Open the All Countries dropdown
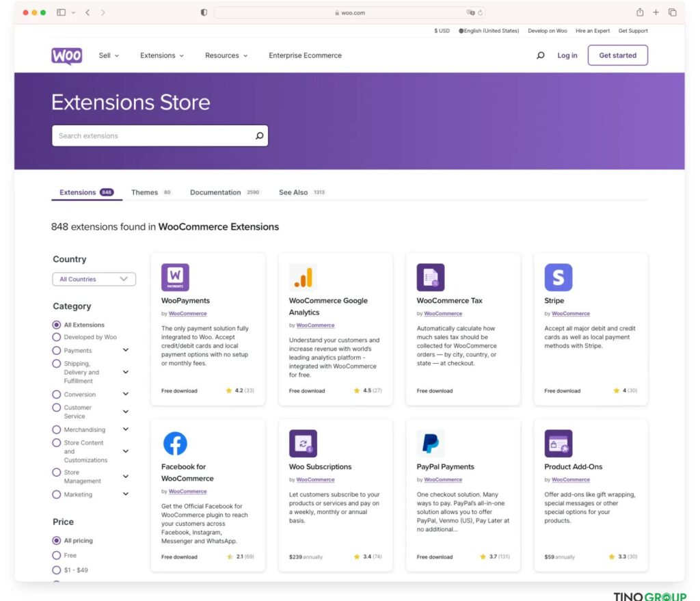The image size is (700, 601). click(x=94, y=279)
